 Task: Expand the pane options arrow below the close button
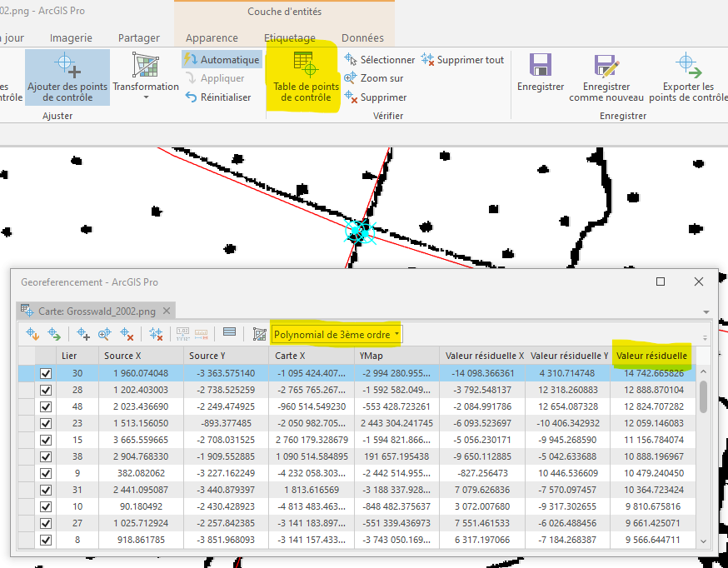[x=706, y=311]
